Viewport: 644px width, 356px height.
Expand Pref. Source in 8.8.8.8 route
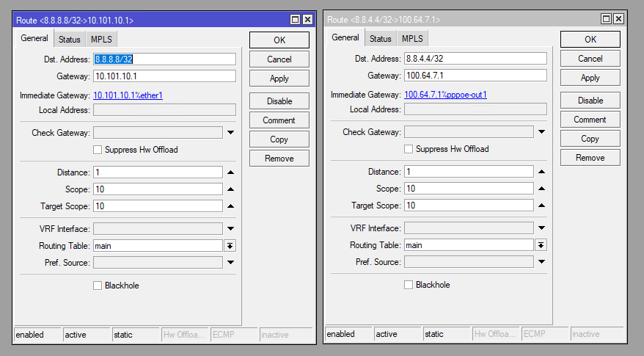tap(231, 262)
